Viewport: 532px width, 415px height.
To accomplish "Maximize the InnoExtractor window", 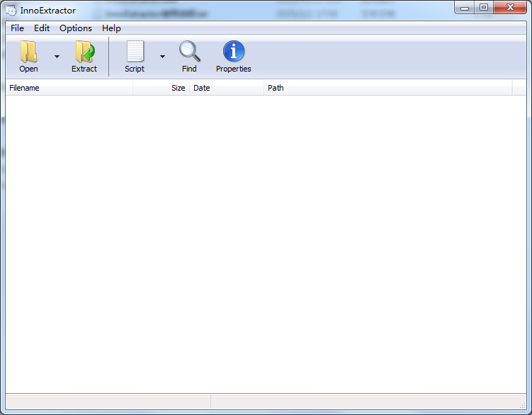I will click(484, 8).
